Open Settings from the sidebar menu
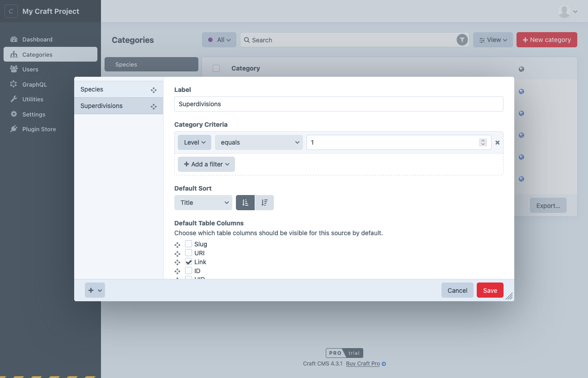 pyautogui.click(x=34, y=114)
